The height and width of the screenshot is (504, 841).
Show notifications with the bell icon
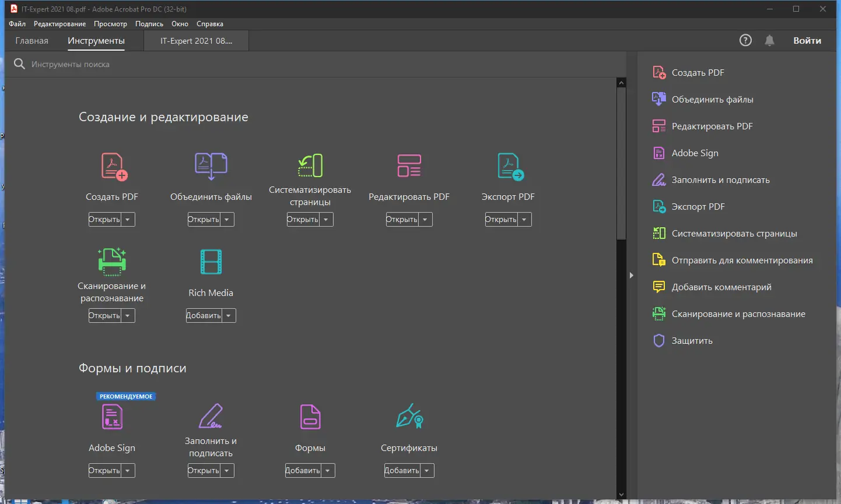[x=770, y=40]
